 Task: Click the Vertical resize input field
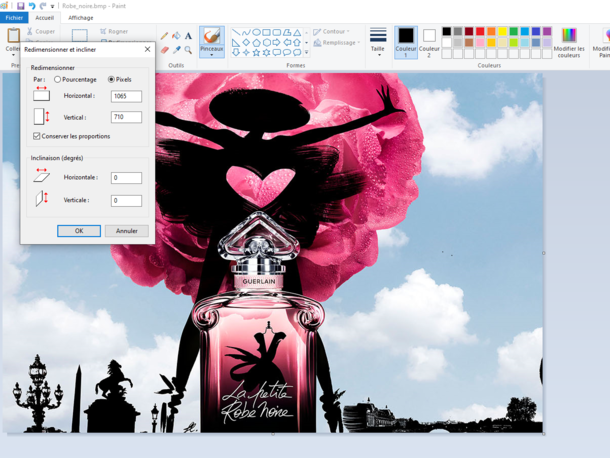pyautogui.click(x=126, y=117)
